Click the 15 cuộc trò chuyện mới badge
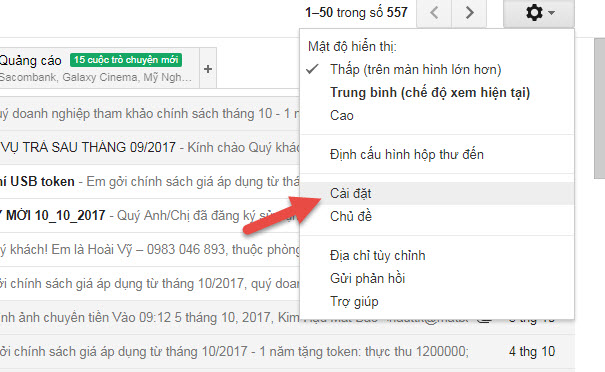This screenshot has height=372, width=605. [126, 60]
